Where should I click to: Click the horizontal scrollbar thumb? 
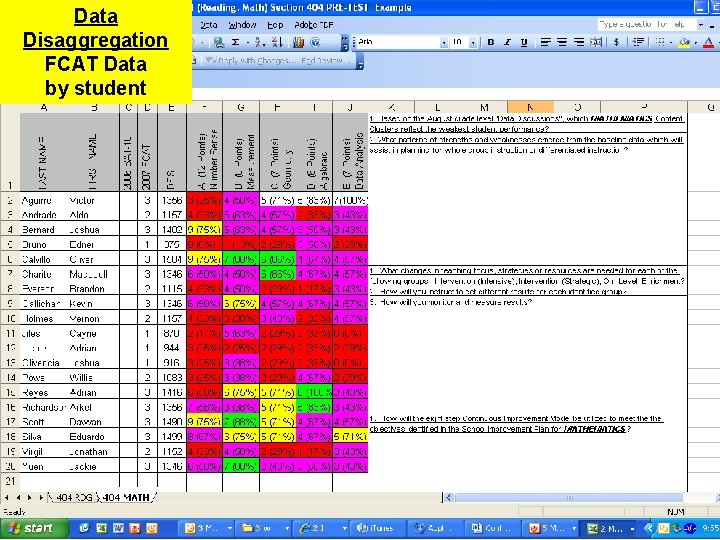[x=569, y=497]
